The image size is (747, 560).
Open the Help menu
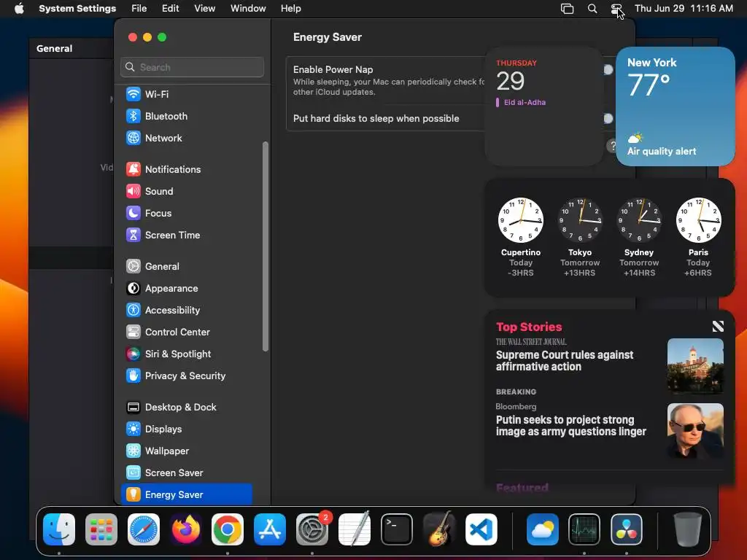pos(290,9)
